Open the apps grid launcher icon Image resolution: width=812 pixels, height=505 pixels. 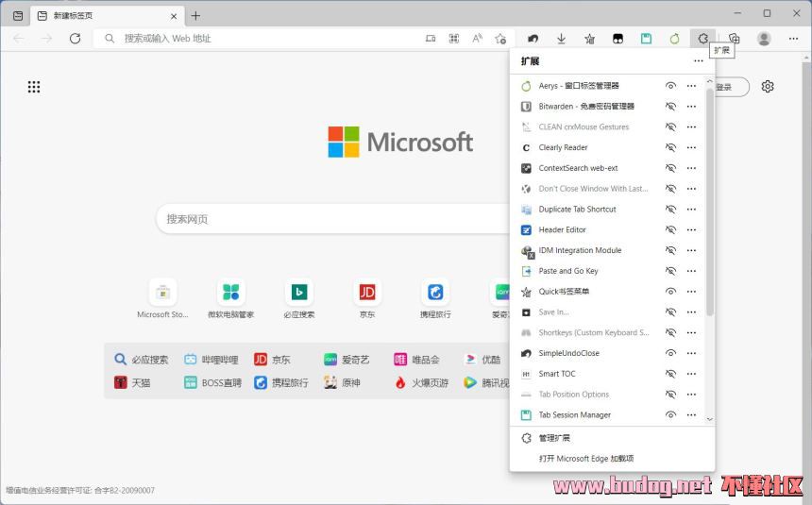click(34, 87)
